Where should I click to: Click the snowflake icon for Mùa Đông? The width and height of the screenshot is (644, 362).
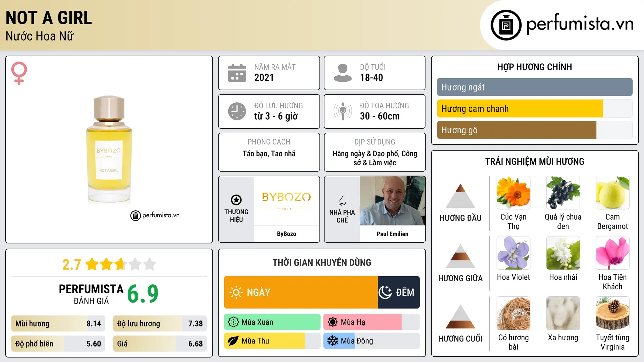[x=333, y=341]
